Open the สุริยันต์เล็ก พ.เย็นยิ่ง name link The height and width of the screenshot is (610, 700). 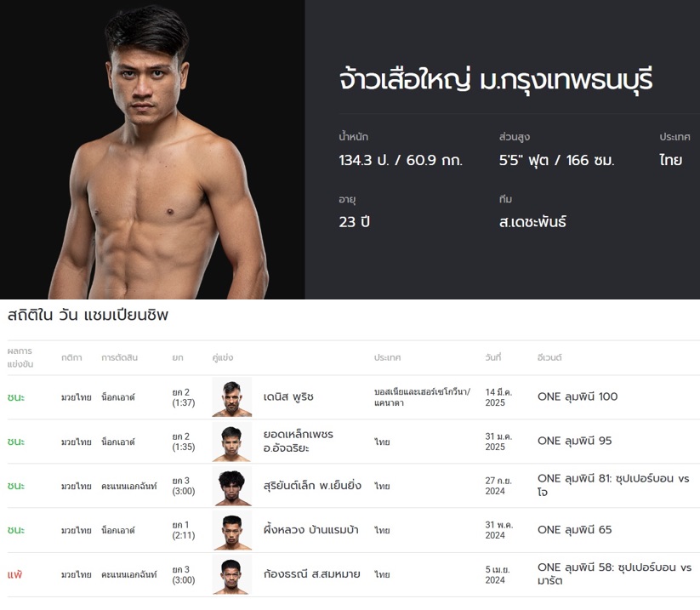click(x=312, y=486)
